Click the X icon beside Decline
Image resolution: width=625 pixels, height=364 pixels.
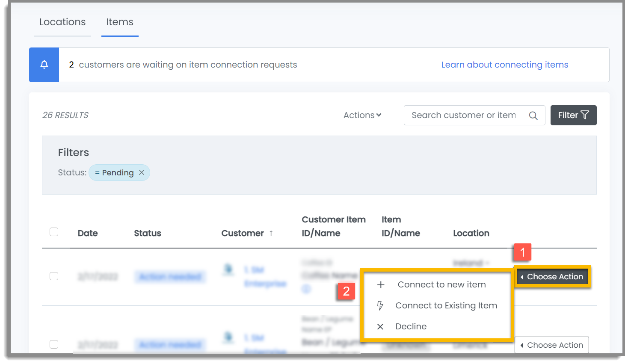pos(380,327)
